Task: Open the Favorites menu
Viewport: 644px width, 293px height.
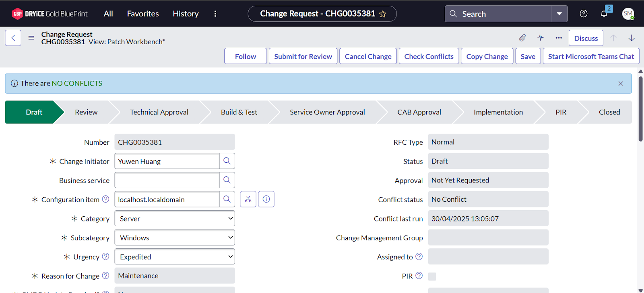Action: [143, 14]
